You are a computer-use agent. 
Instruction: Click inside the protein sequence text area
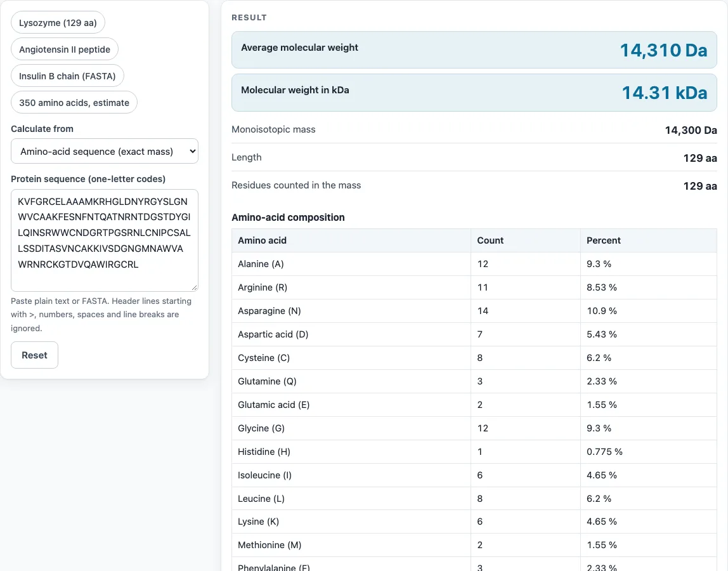105,240
